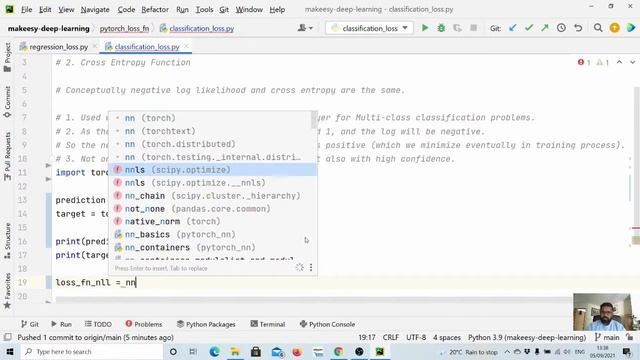Switch to regression_loss.py tab

click(x=58, y=47)
